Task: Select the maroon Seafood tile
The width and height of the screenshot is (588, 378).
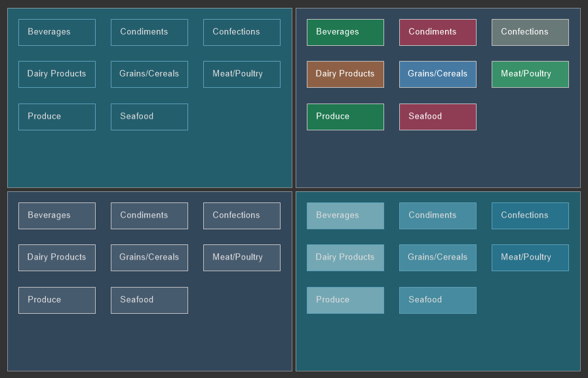Action: coord(437,117)
